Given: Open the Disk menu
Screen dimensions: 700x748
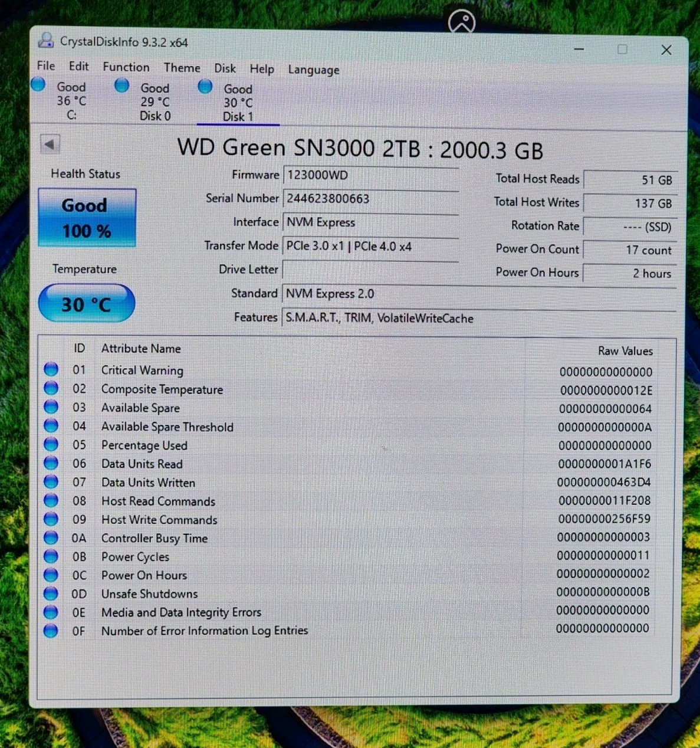Looking at the screenshot, I should click(x=225, y=68).
